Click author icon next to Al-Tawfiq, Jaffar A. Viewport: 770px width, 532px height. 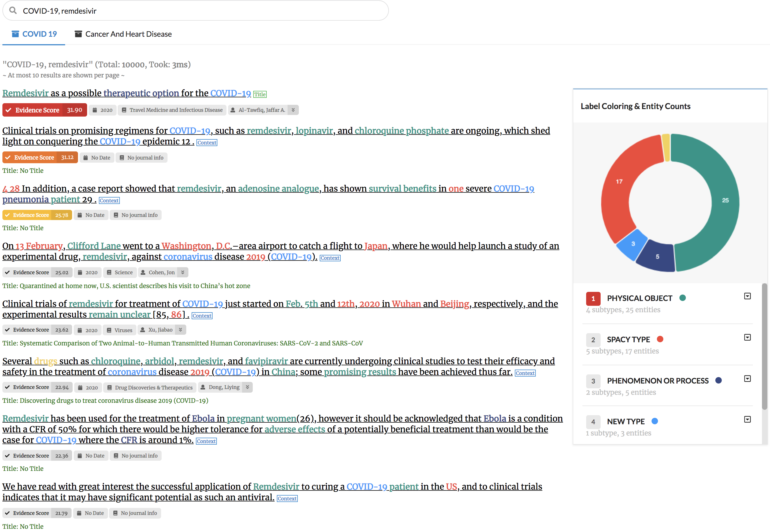233,110
